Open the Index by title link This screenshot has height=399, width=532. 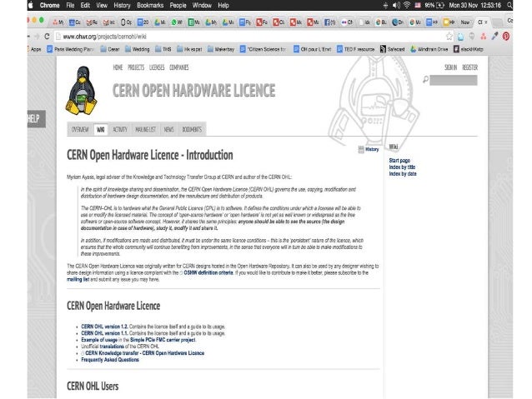[x=402, y=167]
